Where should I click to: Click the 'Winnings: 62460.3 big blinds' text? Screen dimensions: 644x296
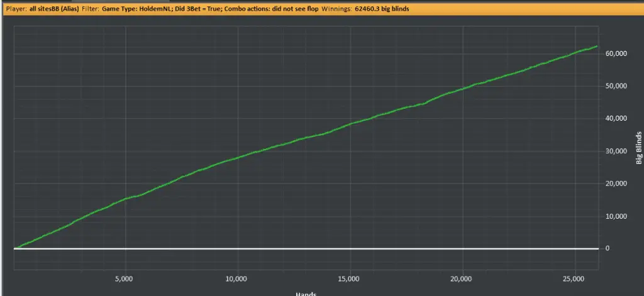(365, 9)
